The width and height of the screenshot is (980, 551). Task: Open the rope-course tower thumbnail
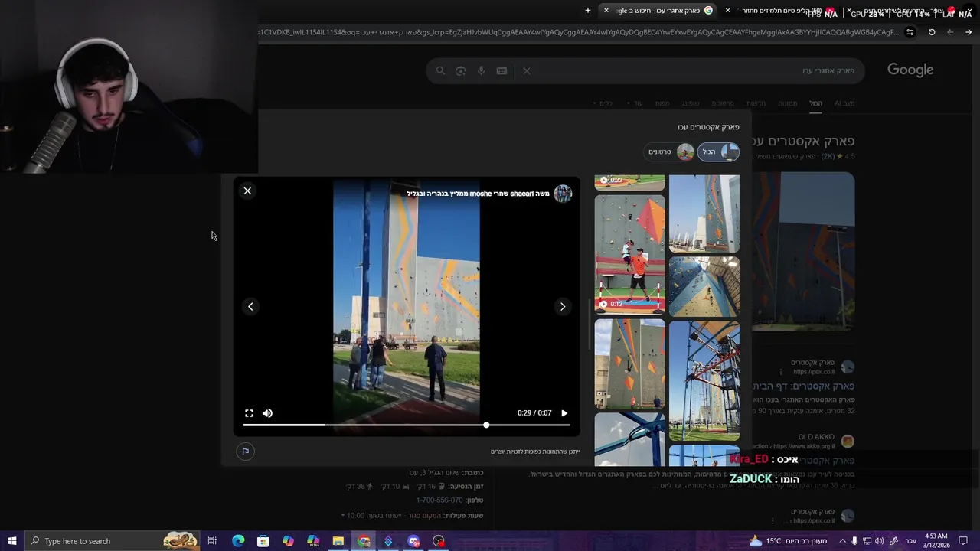click(704, 380)
